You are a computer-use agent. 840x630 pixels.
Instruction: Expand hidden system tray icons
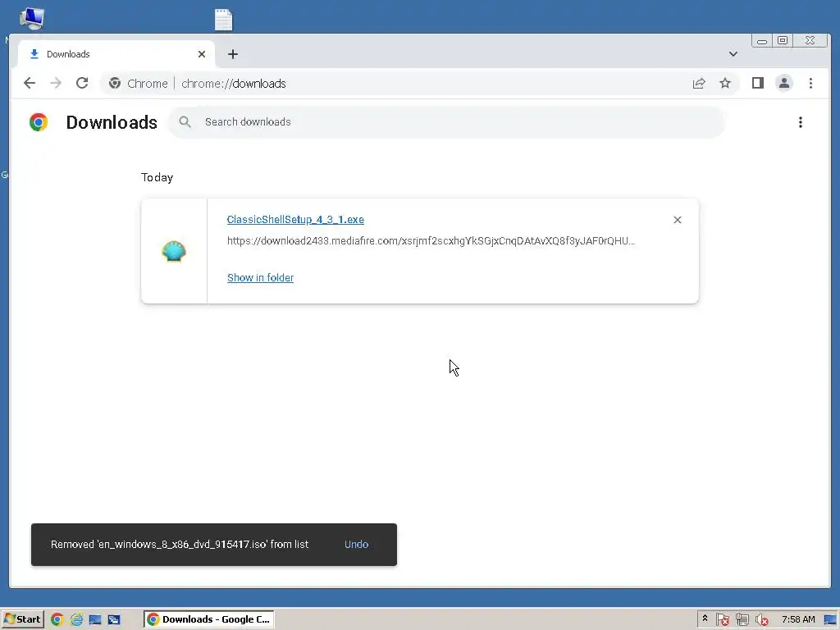[705, 619]
